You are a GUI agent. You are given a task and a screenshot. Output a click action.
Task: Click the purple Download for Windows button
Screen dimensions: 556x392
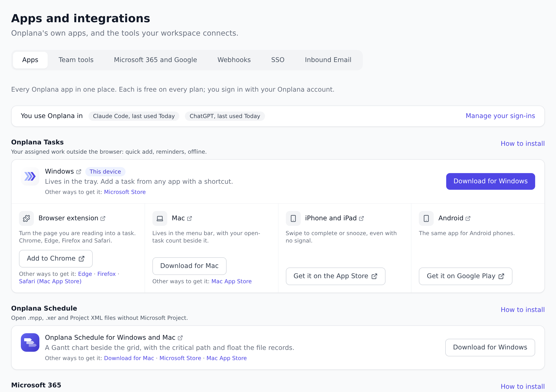[x=490, y=181]
